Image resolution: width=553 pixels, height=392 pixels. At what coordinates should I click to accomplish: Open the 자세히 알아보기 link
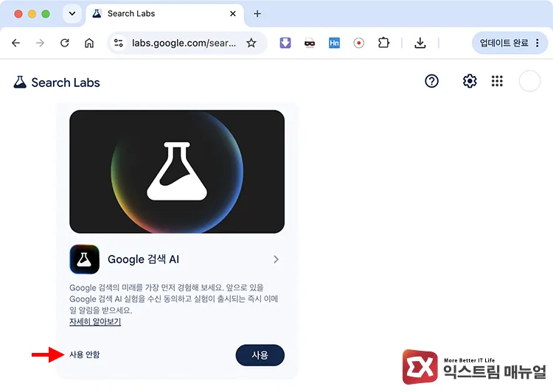click(x=95, y=321)
